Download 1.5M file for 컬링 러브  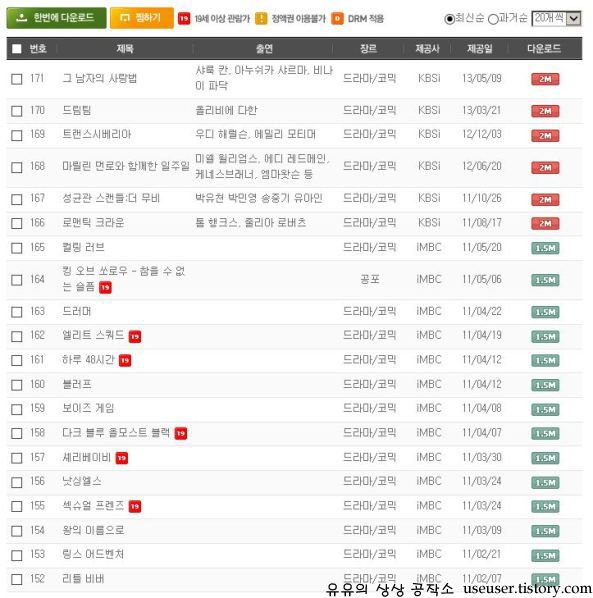(x=545, y=248)
